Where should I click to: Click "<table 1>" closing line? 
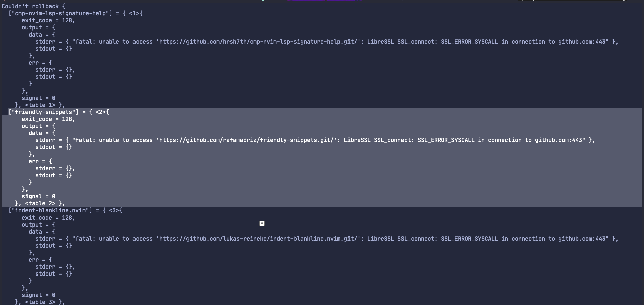(x=40, y=105)
